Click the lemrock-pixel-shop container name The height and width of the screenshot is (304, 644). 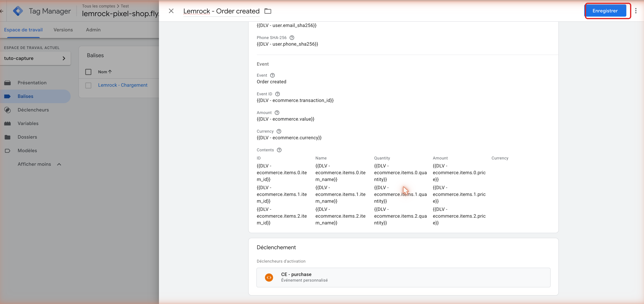point(120,14)
